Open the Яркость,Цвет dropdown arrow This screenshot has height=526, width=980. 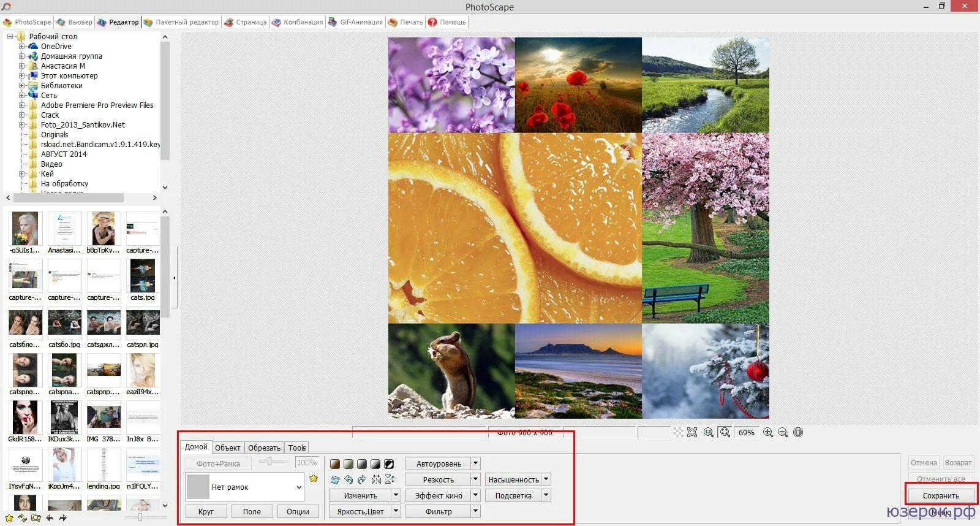(396, 511)
